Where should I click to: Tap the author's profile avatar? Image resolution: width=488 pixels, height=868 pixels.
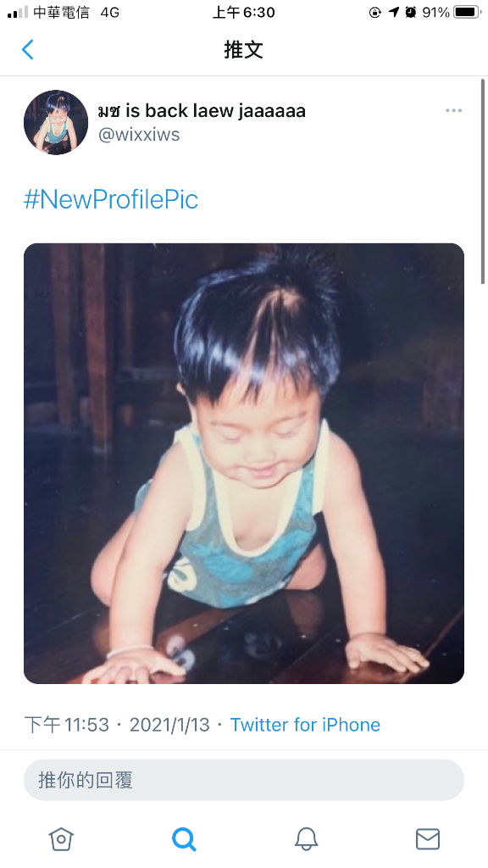click(x=56, y=122)
